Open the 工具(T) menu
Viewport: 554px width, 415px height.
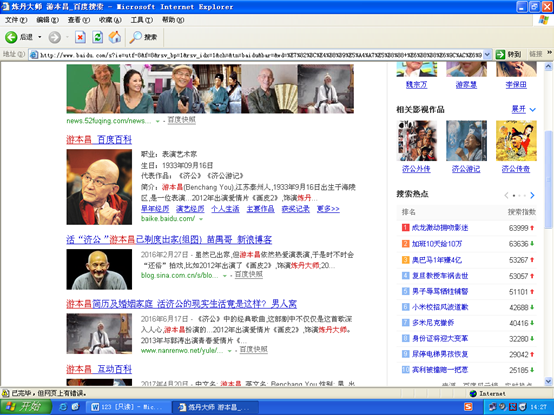point(142,20)
